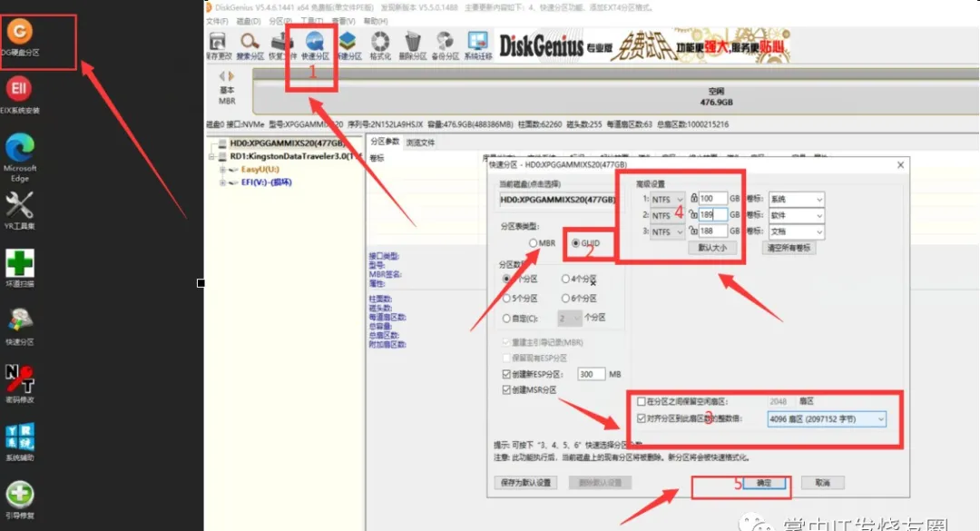The image size is (980, 531).
Task: Click the 删除分区 trash toolbar icon
Action: (413, 45)
